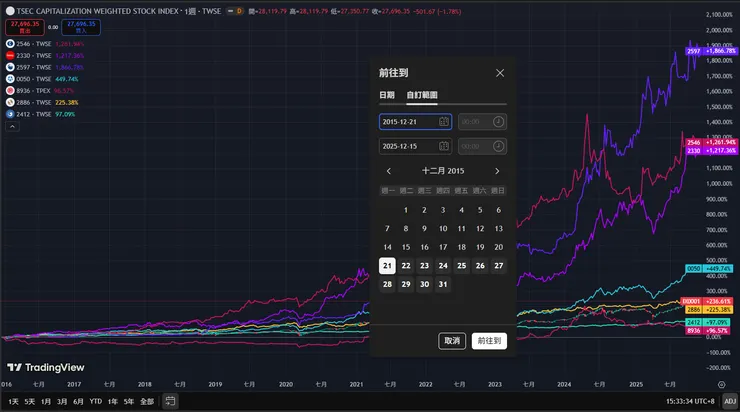Confirm with the 前往到 button
Image resolution: width=740 pixels, height=412 pixels.
tap(489, 341)
